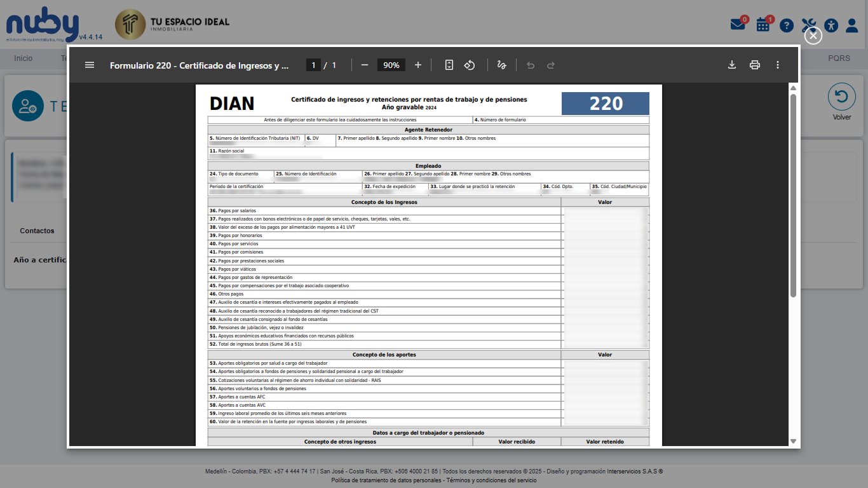868x488 pixels.
Task: Open Política de tratamiento de datos personales
Action: 386,480
